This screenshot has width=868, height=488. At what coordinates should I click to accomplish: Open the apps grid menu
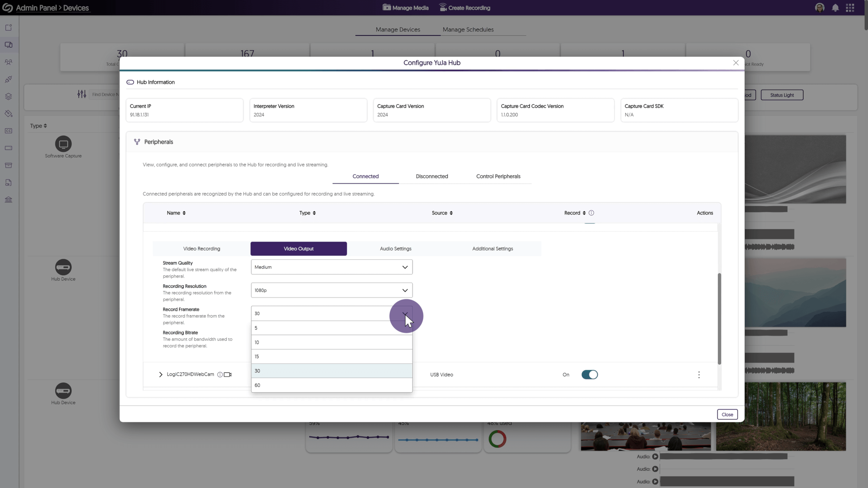pyautogui.click(x=850, y=8)
